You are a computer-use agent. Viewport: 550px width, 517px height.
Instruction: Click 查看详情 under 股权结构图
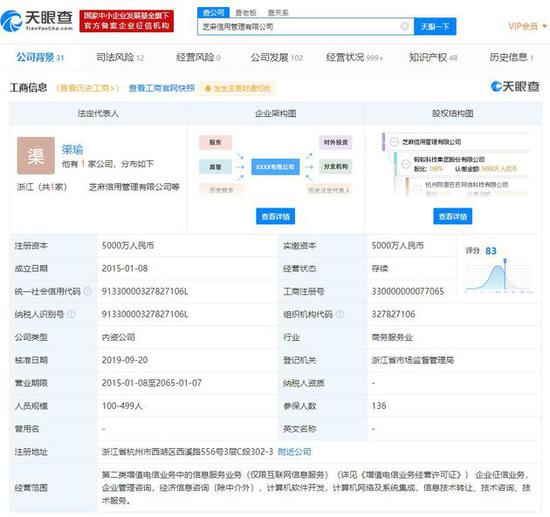pyautogui.click(x=452, y=216)
